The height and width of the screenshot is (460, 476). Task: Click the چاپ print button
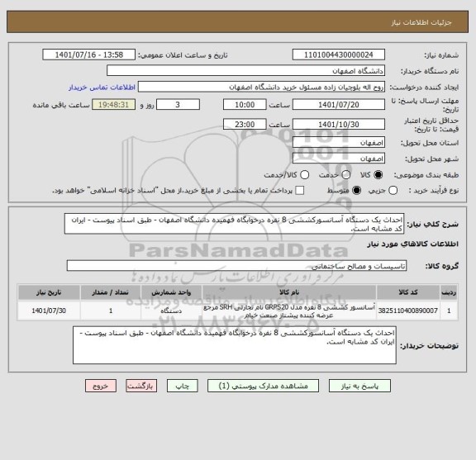182,386
